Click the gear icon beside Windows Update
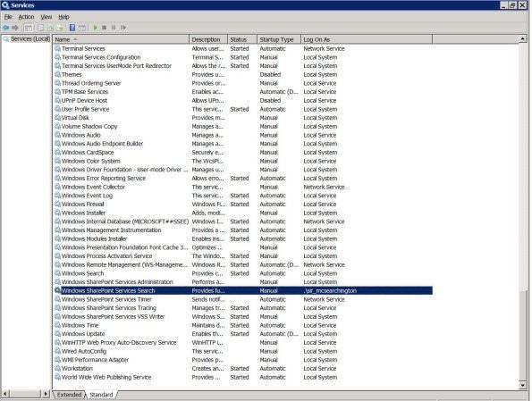 point(58,333)
